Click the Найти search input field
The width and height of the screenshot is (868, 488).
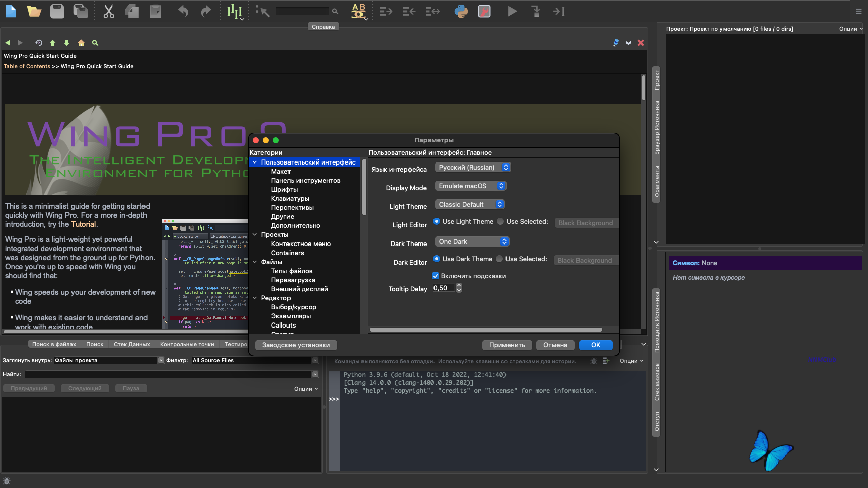[x=169, y=374]
